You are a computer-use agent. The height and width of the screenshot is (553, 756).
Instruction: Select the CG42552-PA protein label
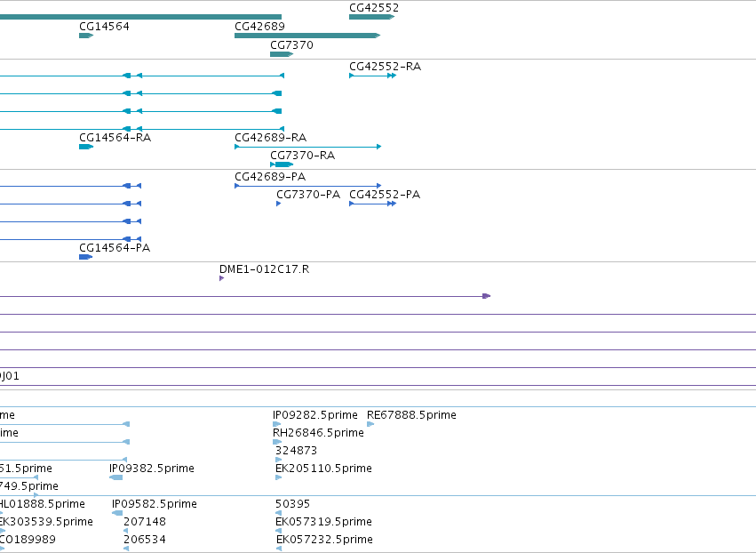(x=385, y=195)
